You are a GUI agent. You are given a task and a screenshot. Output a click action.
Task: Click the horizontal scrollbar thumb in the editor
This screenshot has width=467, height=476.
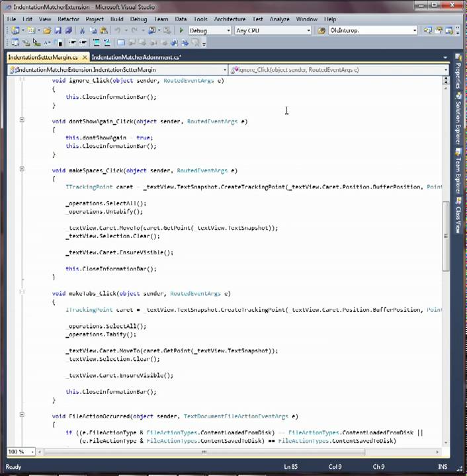[x=204, y=452]
